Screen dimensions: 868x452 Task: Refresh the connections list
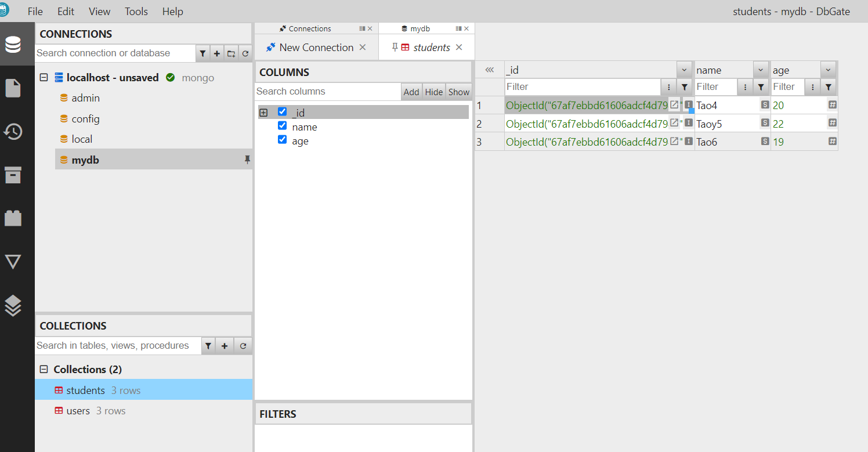tap(245, 53)
